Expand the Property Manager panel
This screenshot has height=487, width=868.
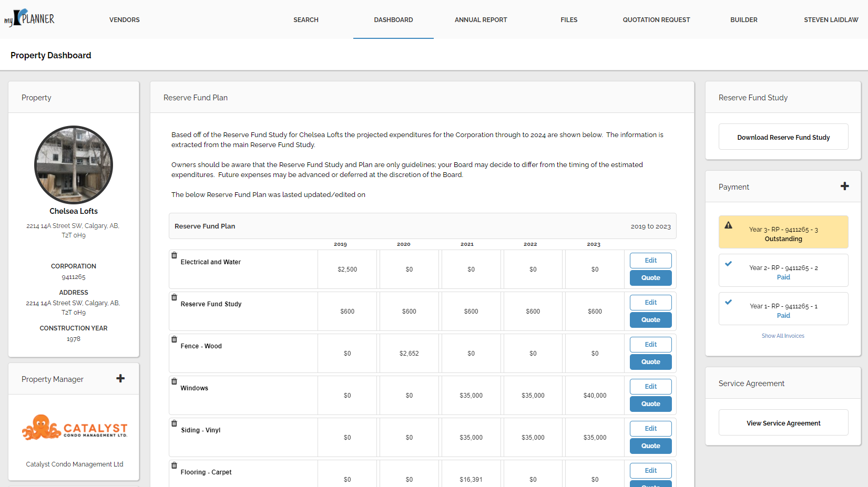point(120,379)
